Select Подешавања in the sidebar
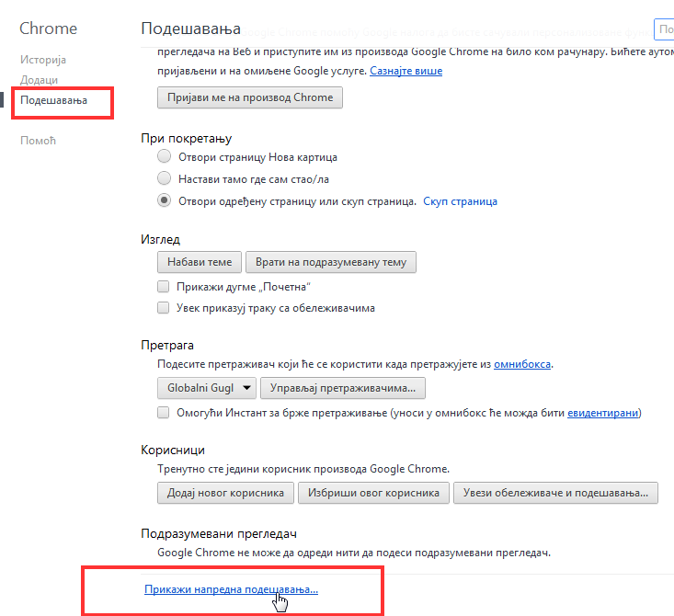The height and width of the screenshot is (616, 674). click(53, 100)
